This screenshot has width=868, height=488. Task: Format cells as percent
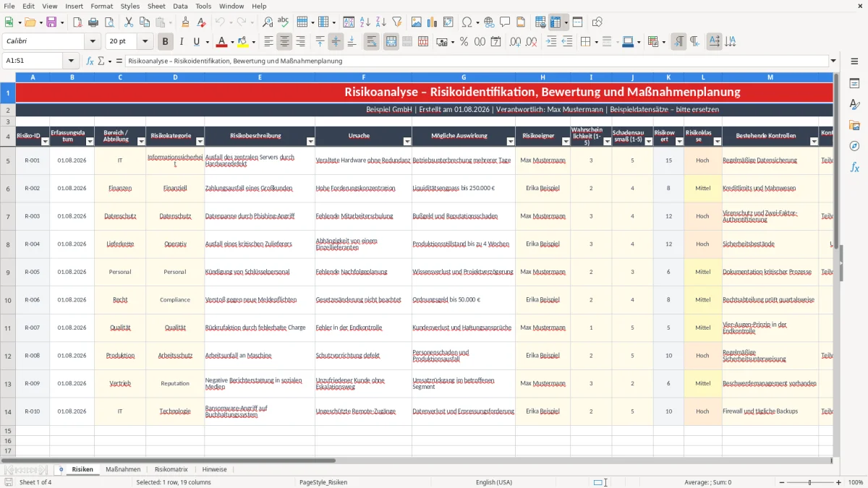(x=464, y=42)
